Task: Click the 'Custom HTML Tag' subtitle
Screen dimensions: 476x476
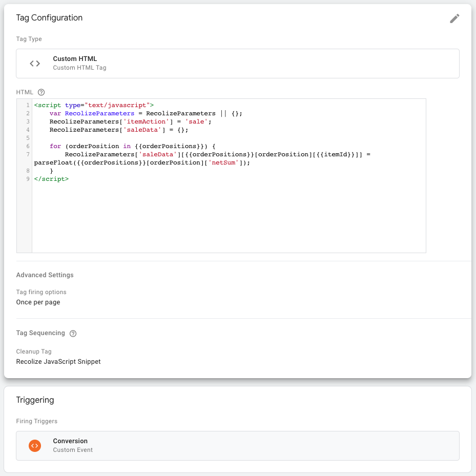Action: pos(79,68)
